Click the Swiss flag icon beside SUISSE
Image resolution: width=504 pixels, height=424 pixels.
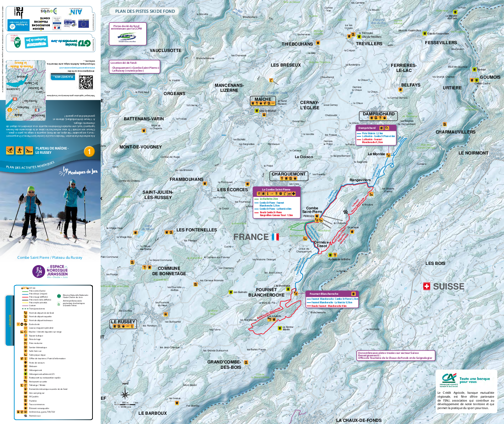[x=426, y=286]
